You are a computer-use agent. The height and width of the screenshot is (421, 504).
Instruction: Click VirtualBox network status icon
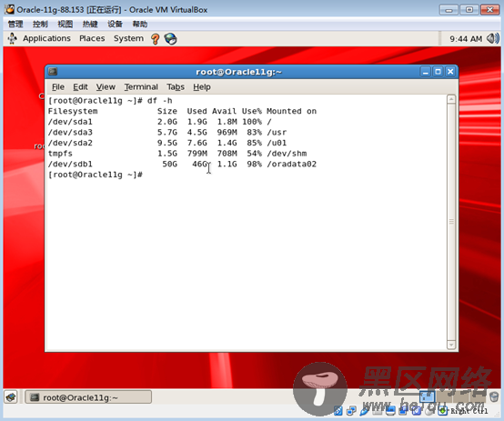point(351,410)
